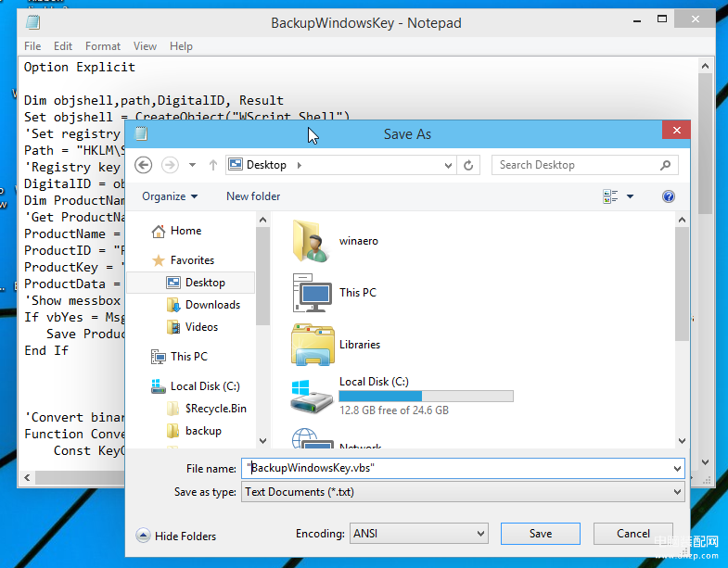This screenshot has width=728, height=568.
Task: Open address bar history dropdown
Action: (x=448, y=165)
